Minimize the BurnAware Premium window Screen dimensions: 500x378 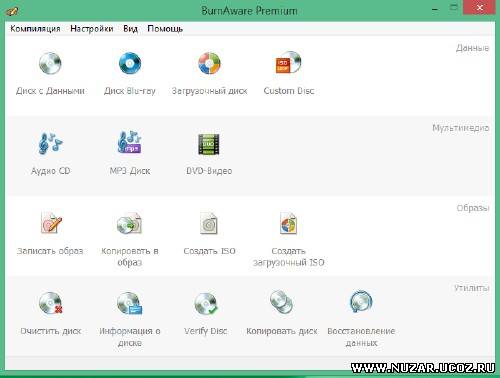pyautogui.click(x=435, y=10)
